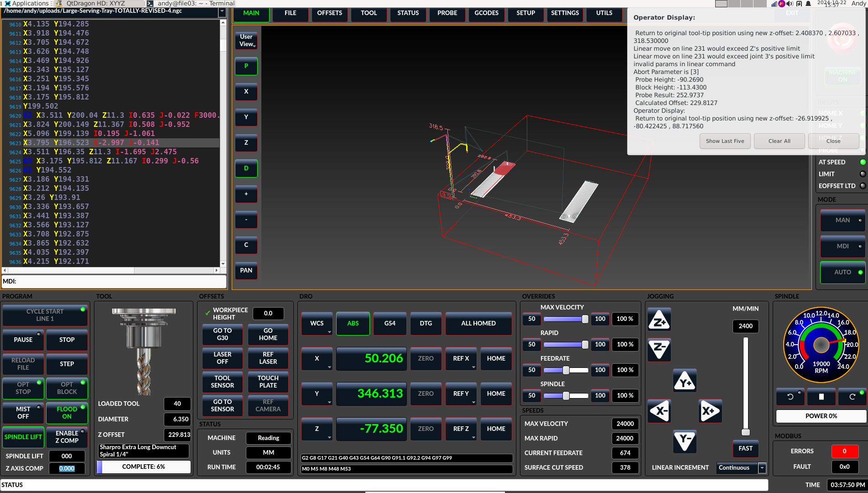
Task: Zoom in preview with + button
Action: point(246,194)
